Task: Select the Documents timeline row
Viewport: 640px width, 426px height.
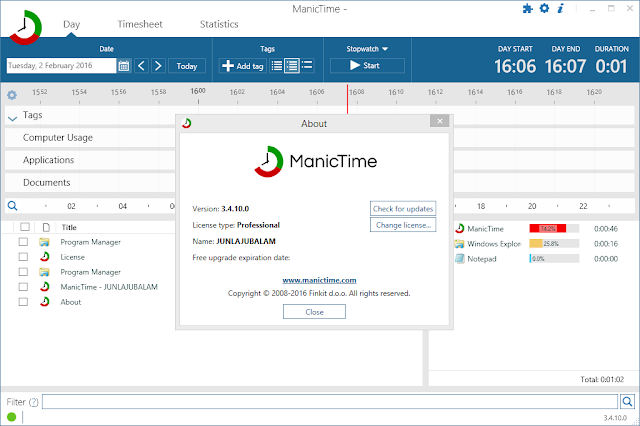Action: (91, 182)
